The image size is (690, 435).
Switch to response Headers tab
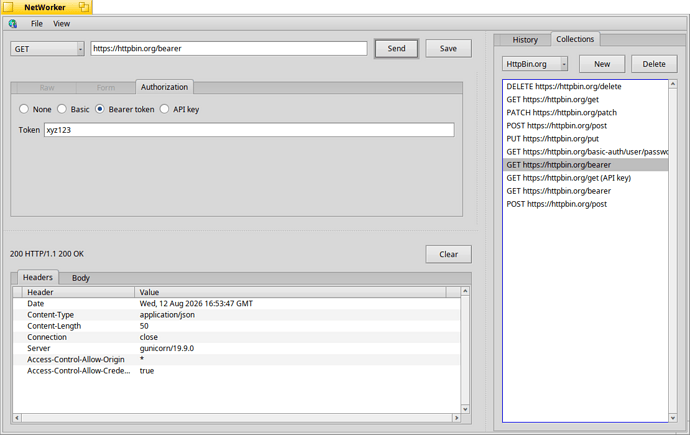click(38, 278)
